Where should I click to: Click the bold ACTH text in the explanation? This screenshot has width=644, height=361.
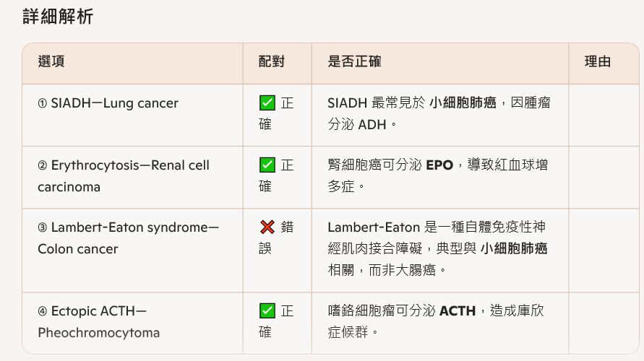pos(458,311)
